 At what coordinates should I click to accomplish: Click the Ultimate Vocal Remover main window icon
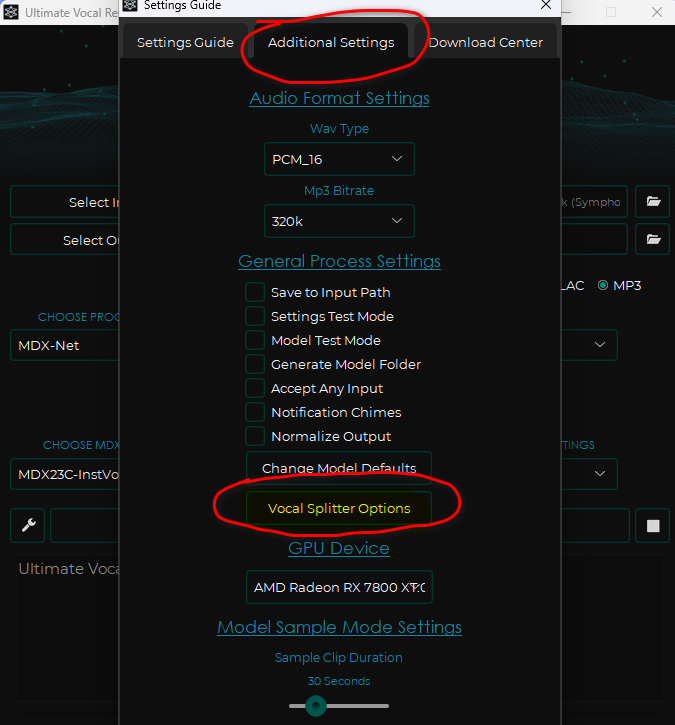click(x=11, y=12)
